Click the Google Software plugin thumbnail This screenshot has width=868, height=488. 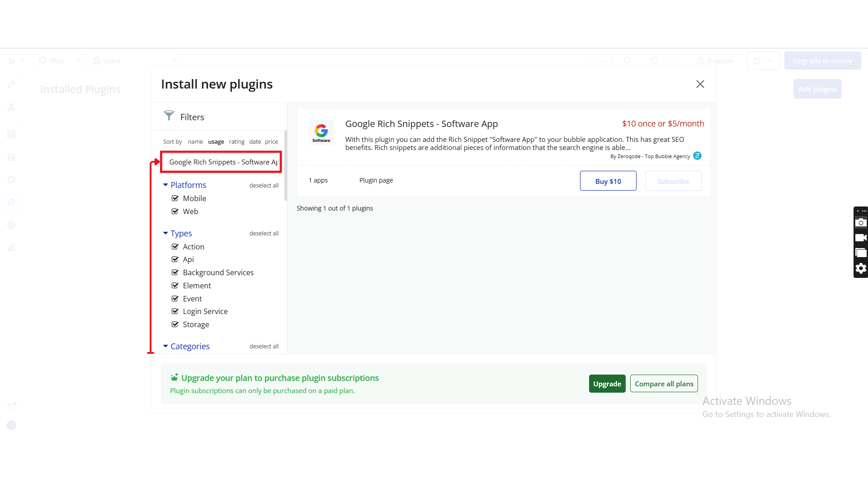point(321,132)
